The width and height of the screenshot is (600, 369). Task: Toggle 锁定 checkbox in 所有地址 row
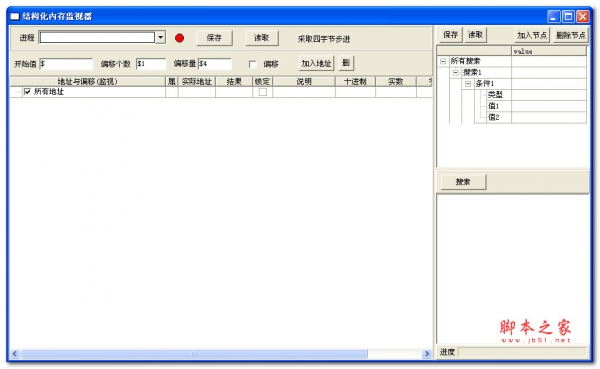click(263, 92)
